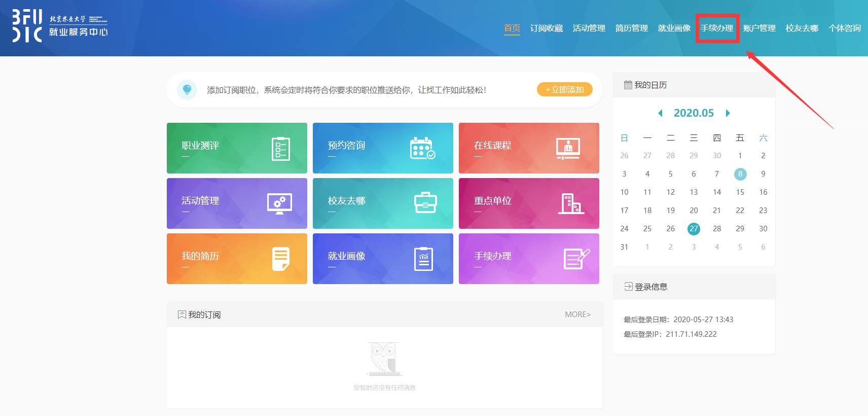Select 账户管理 navigation item
Viewport: 868px width, 416px height.
[x=759, y=28]
